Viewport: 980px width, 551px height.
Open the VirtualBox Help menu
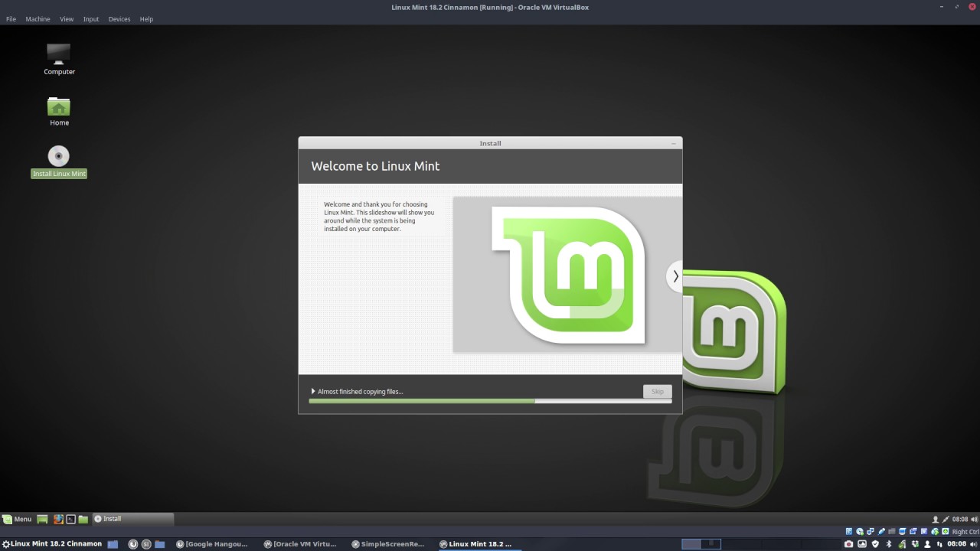(x=146, y=19)
